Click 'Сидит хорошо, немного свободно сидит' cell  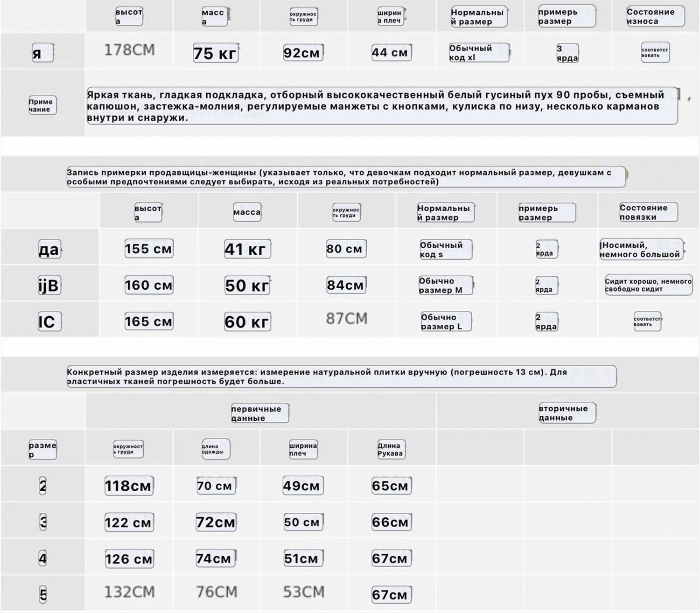pos(648,285)
